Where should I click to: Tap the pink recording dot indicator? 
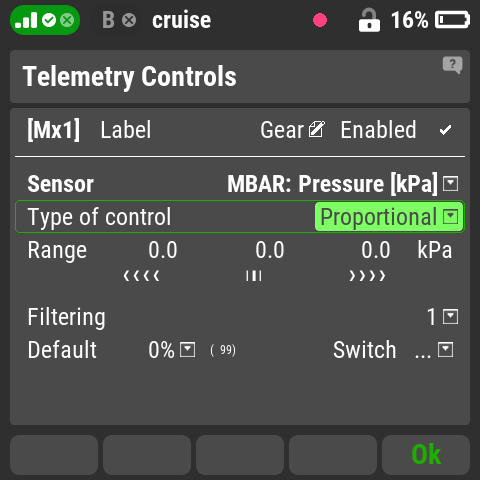[x=320, y=20]
